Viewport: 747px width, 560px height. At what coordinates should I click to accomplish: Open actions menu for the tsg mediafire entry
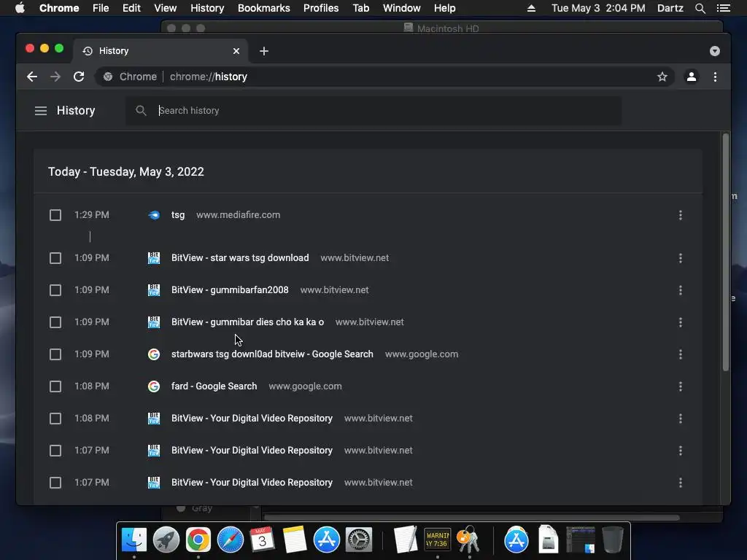(x=681, y=215)
